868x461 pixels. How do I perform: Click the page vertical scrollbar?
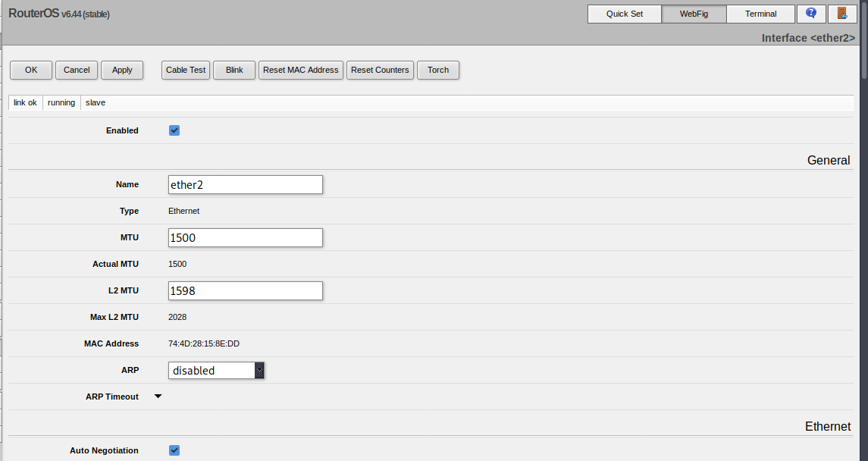tap(864, 39)
